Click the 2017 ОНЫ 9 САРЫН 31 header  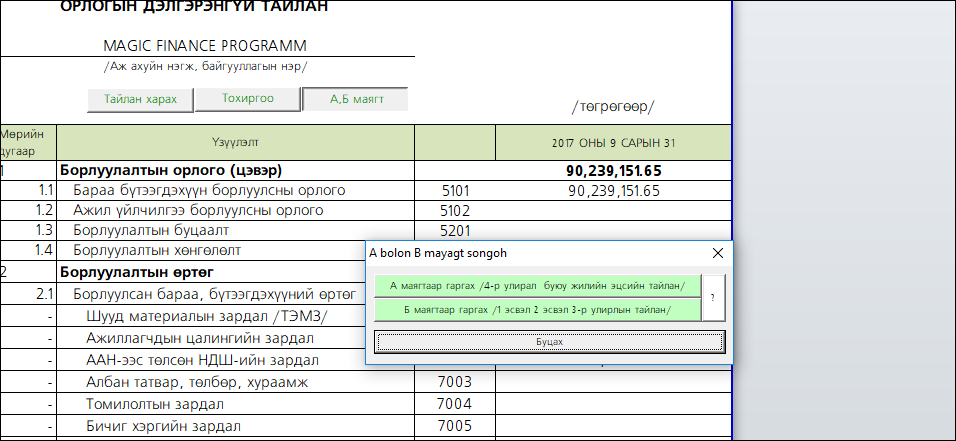613,143
